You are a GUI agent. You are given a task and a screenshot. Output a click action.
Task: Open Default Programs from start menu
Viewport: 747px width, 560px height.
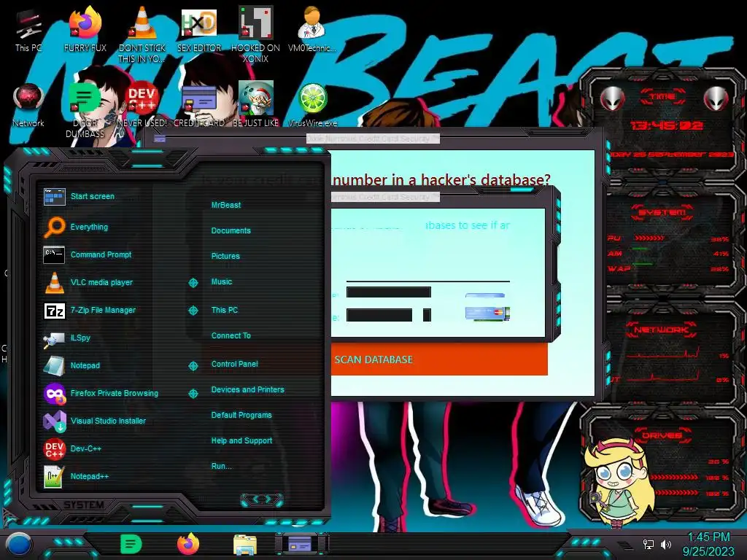(x=241, y=415)
